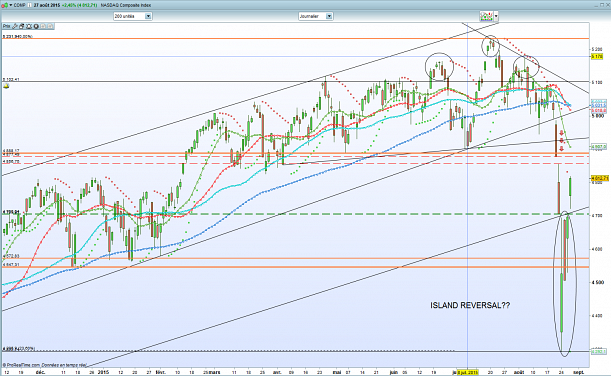611x376 pixels.
Task: Minimize the chart window
Action: [596, 6]
